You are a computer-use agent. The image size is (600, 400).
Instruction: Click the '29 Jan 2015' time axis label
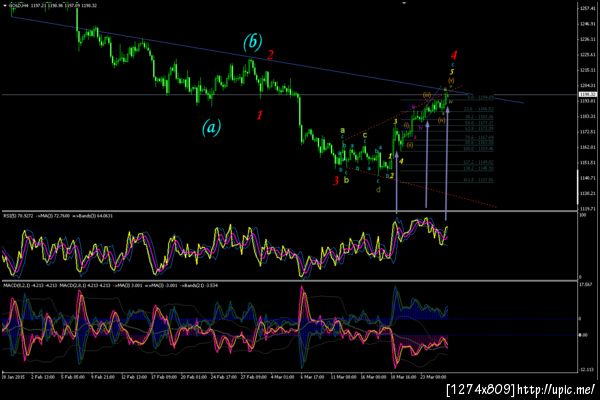click(x=14, y=377)
